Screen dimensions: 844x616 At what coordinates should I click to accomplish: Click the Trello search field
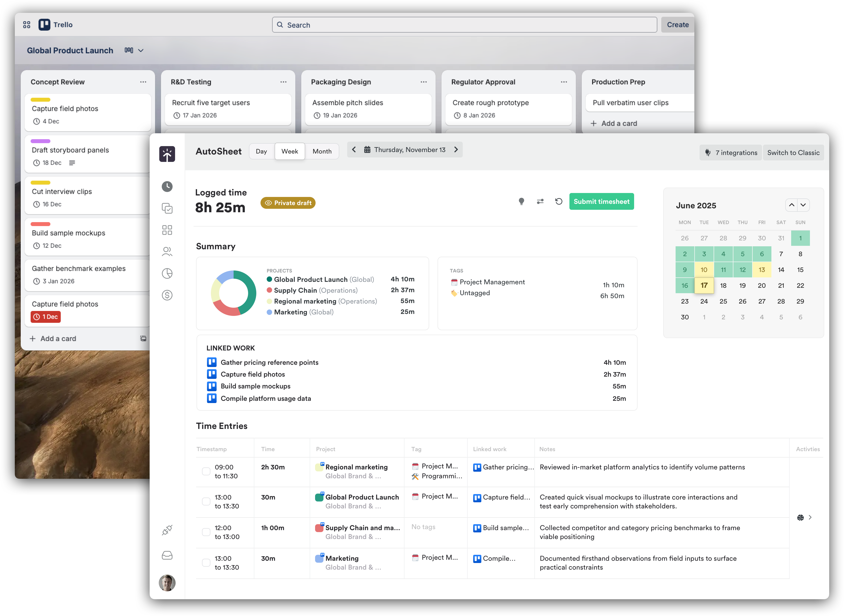click(x=464, y=25)
